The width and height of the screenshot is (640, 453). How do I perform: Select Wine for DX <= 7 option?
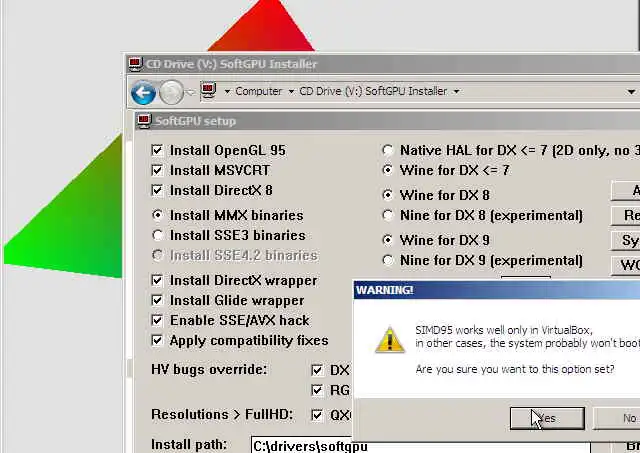[388, 170]
